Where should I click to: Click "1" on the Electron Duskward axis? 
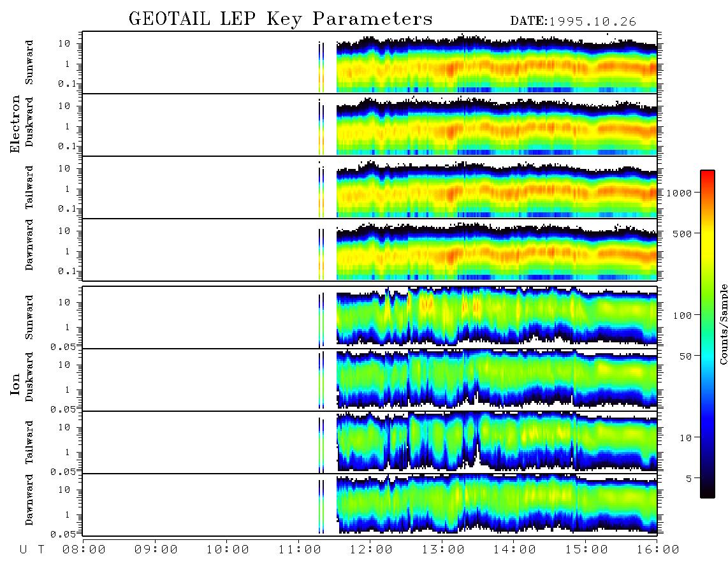[68, 126]
